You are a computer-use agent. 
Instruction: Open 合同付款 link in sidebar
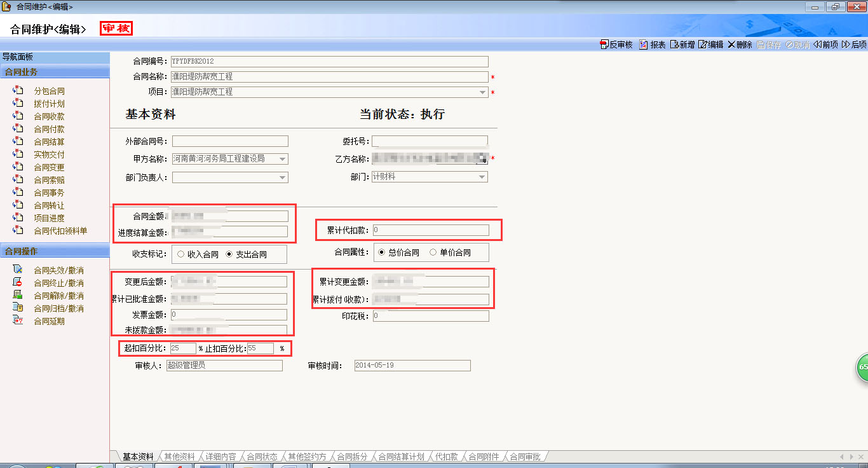(x=49, y=129)
